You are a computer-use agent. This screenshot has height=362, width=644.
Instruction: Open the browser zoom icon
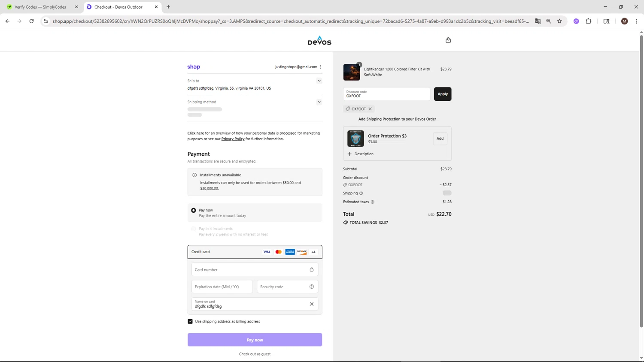coord(549,21)
